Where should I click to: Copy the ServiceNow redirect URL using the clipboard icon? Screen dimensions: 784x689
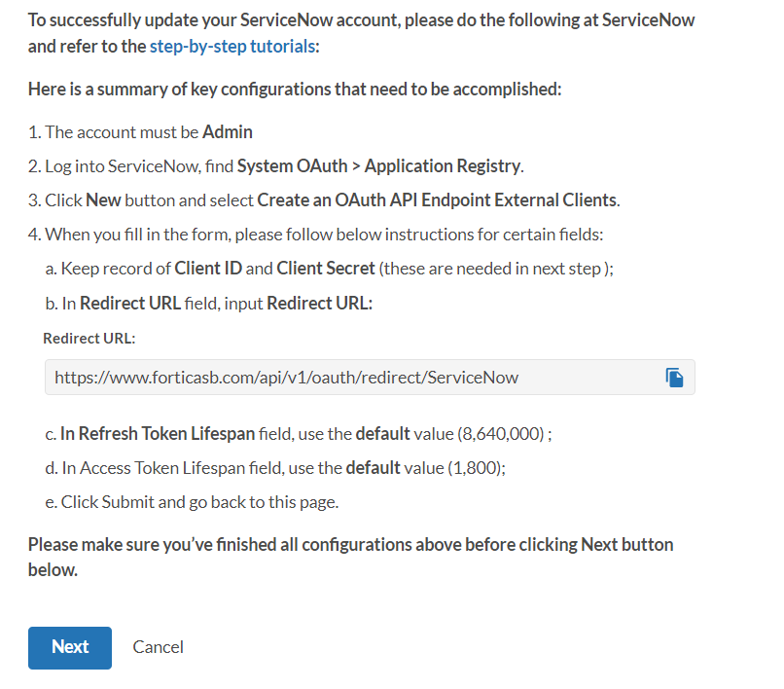tap(675, 378)
